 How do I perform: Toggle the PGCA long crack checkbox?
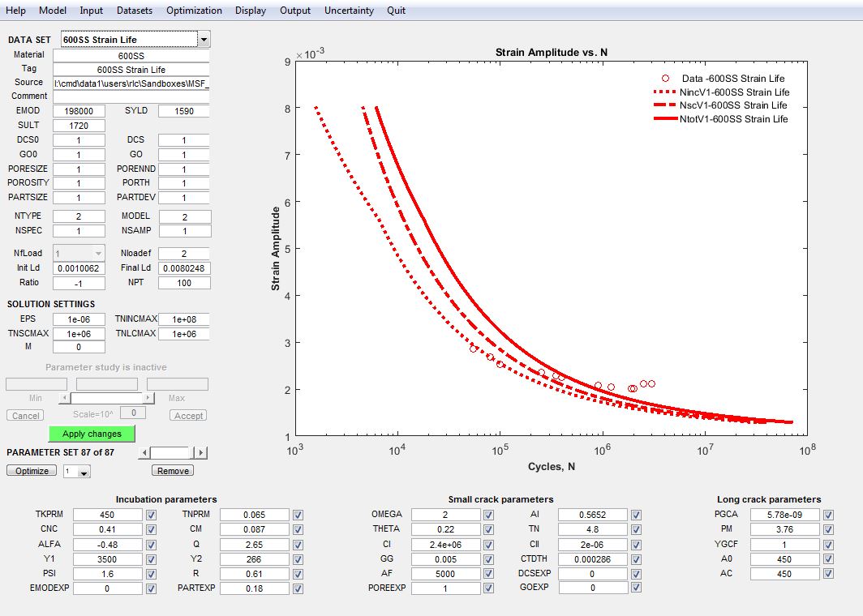(828, 515)
